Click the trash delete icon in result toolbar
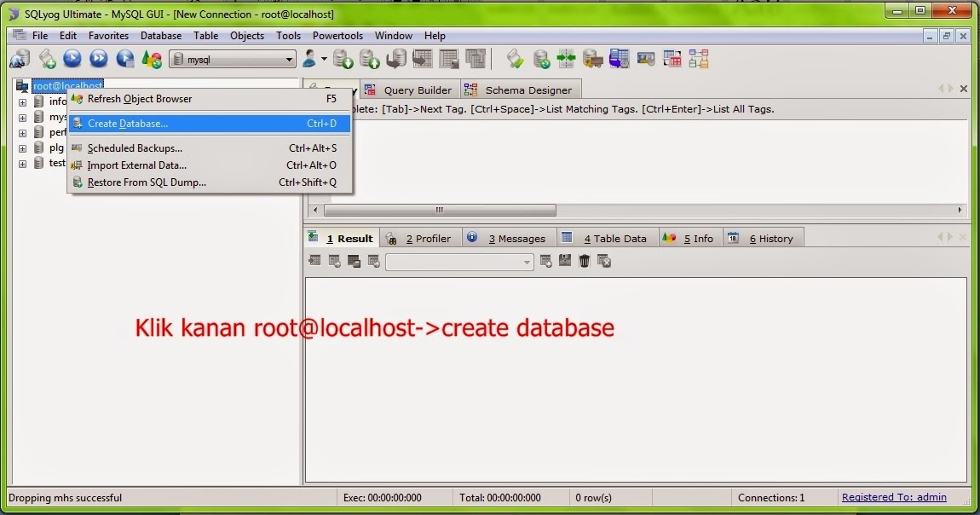Screen dimensions: 980x515 pyautogui.click(x=585, y=261)
